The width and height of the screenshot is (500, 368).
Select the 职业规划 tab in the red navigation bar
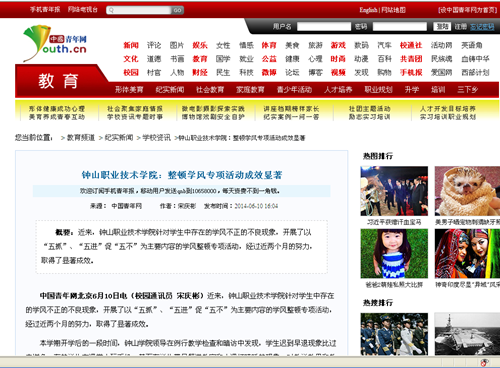pyautogui.click(x=378, y=90)
